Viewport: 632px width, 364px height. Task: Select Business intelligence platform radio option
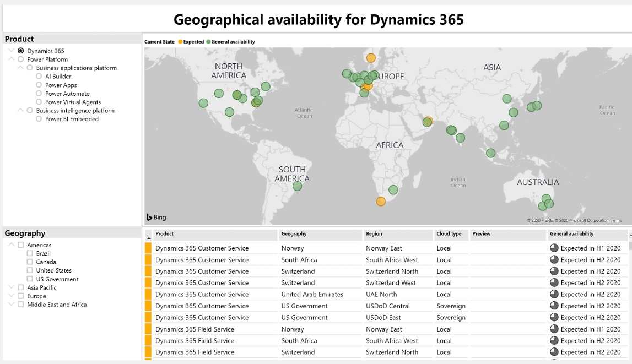(x=30, y=110)
